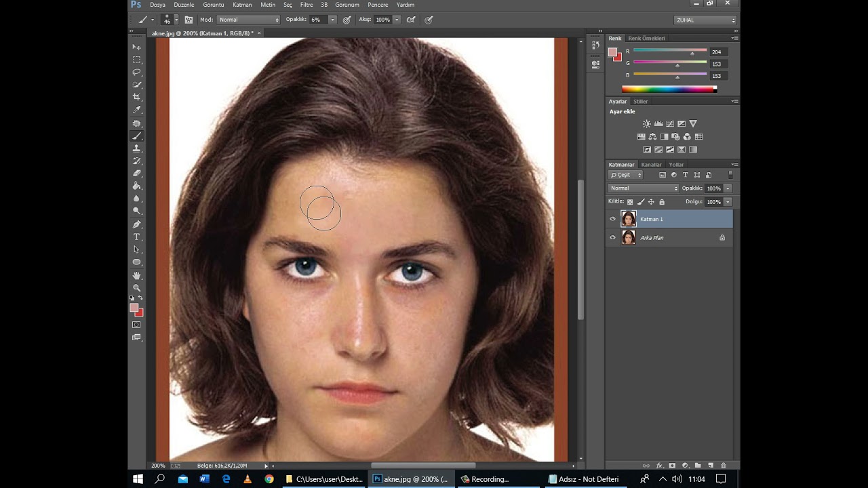The height and width of the screenshot is (488, 868).
Task: Open brush Opaklık percentage dropdown arrow
Action: click(x=332, y=20)
